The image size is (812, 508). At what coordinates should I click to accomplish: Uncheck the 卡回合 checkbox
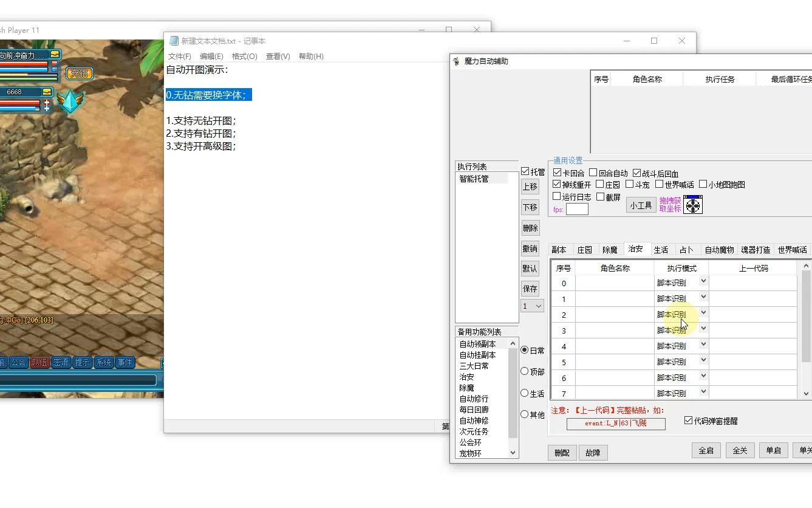[557, 173]
